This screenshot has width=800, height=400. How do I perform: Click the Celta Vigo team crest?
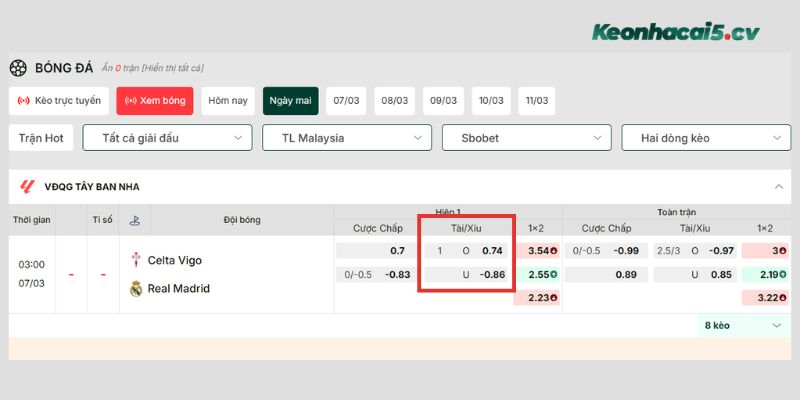click(x=135, y=260)
